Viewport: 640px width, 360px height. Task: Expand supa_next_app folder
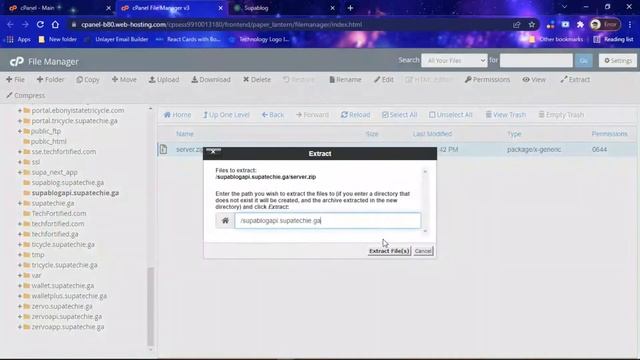20,172
